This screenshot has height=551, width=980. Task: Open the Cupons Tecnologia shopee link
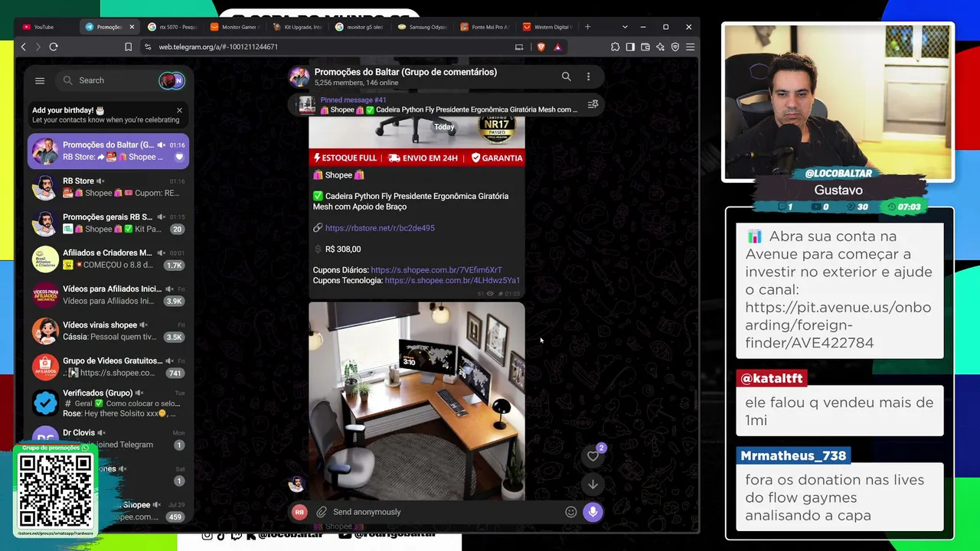coord(452,281)
